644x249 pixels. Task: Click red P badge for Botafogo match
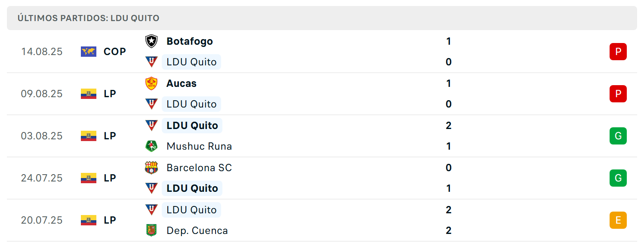618,52
